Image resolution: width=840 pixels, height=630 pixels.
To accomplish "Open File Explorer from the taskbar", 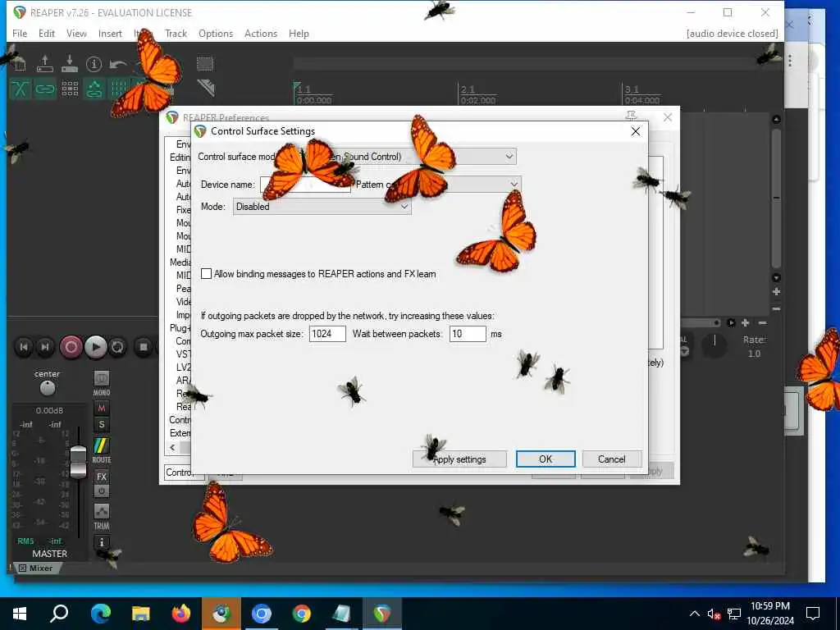I will pyautogui.click(x=141, y=614).
